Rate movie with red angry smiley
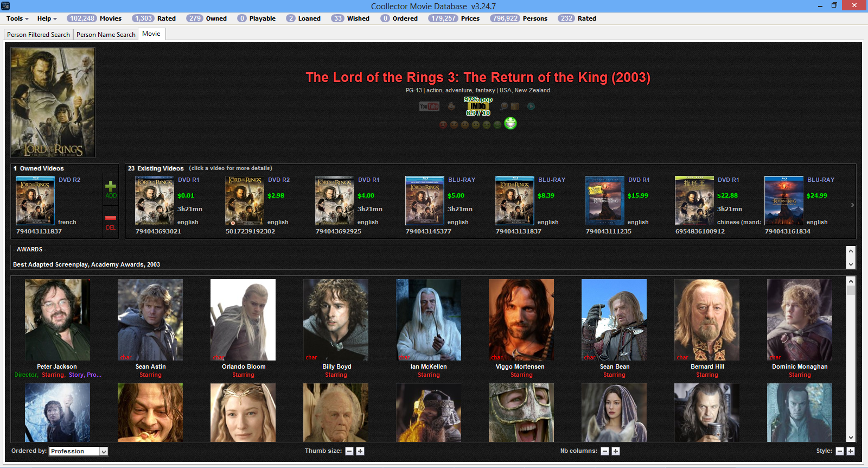 (443, 124)
